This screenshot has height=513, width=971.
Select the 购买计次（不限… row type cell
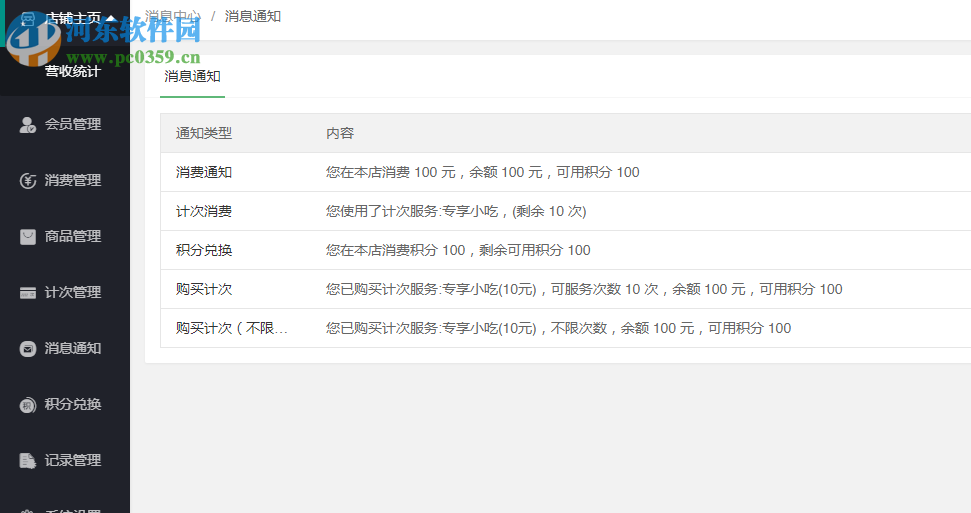232,328
